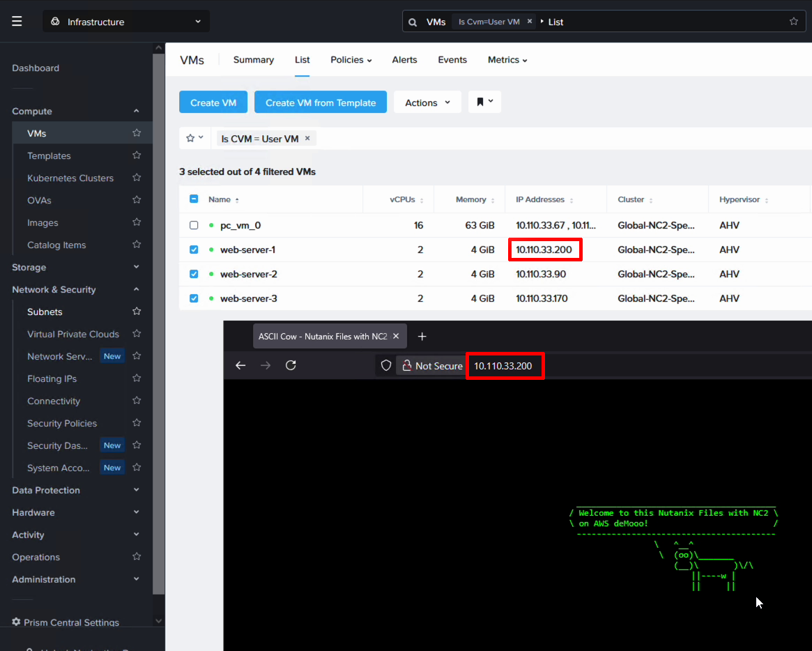
Task: Open the web-server-3 VM link
Action: [x=249, y=298]
